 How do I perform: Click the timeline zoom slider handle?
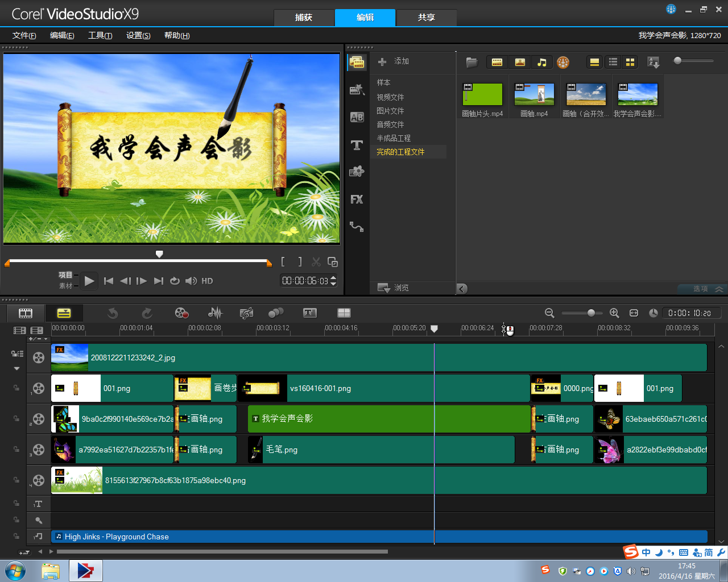click(591, 313)
